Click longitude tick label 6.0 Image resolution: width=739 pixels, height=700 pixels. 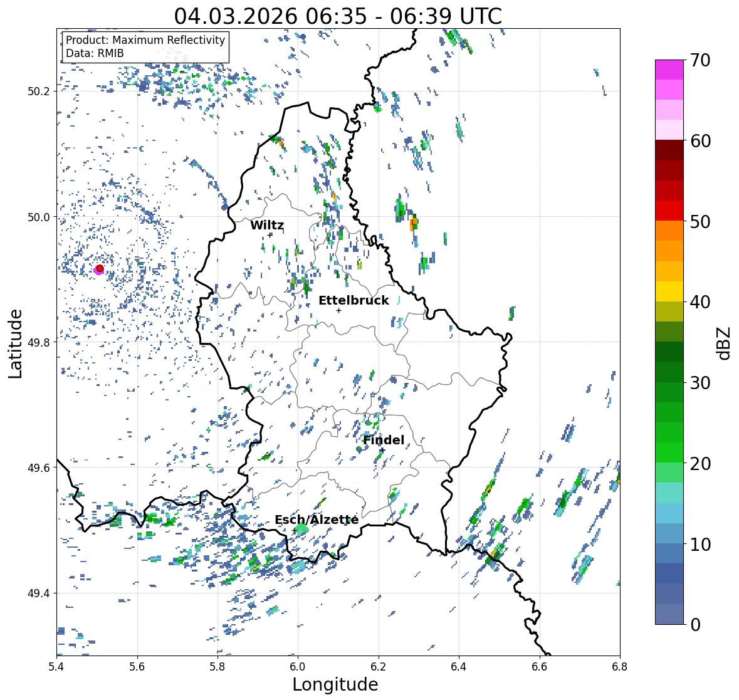pyautogui.click(x=298, y=667)
